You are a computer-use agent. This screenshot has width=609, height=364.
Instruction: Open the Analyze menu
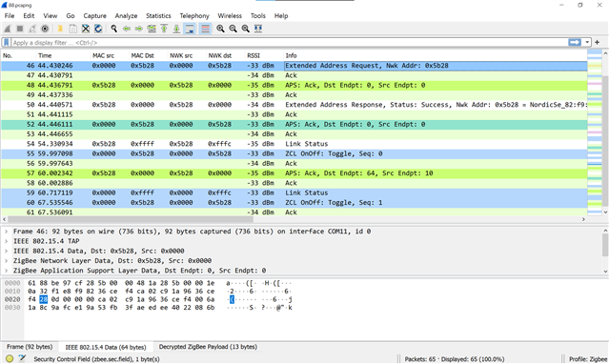coord(126,16)
